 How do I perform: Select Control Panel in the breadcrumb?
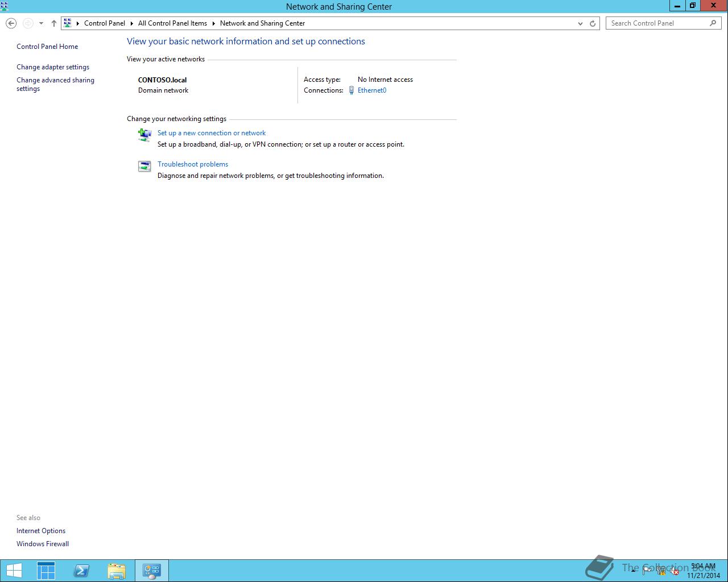point(105,23)
